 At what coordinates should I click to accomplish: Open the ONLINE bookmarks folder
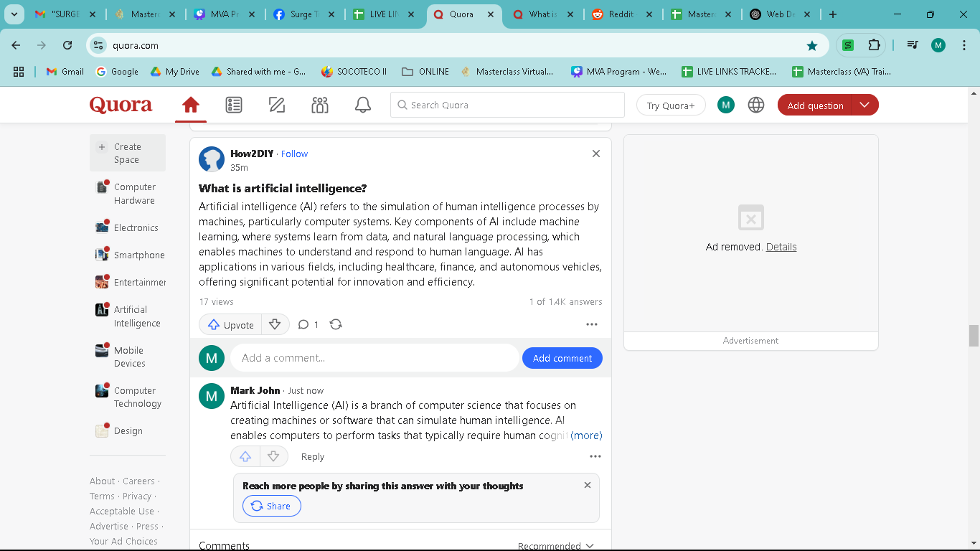tap(425, 72)
